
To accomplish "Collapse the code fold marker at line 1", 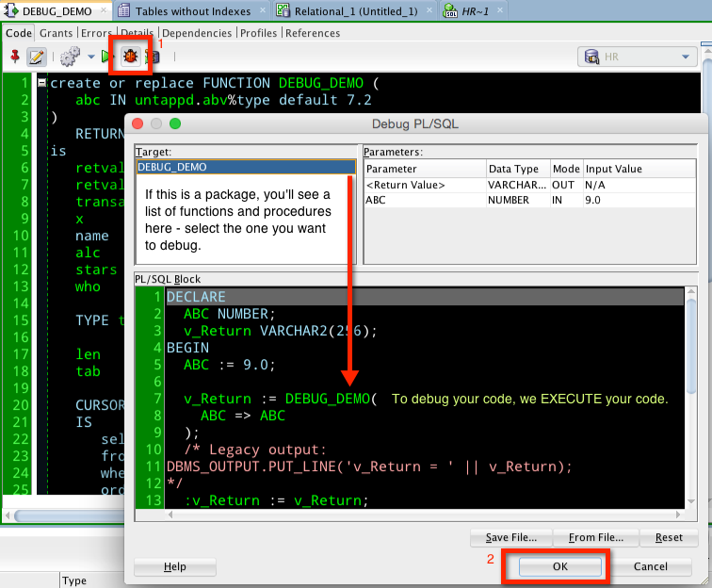I will (41, 83).
